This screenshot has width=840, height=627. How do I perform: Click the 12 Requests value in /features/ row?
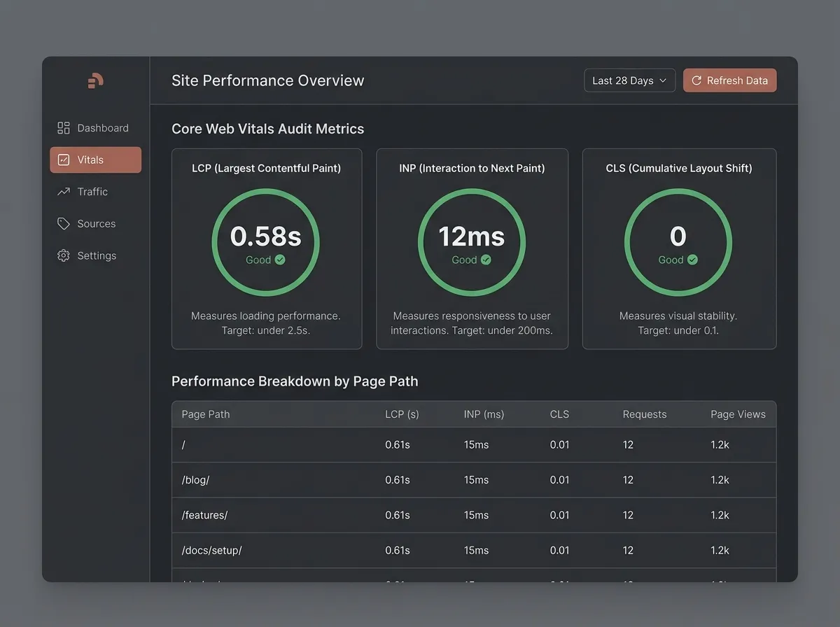pos(628,515)
